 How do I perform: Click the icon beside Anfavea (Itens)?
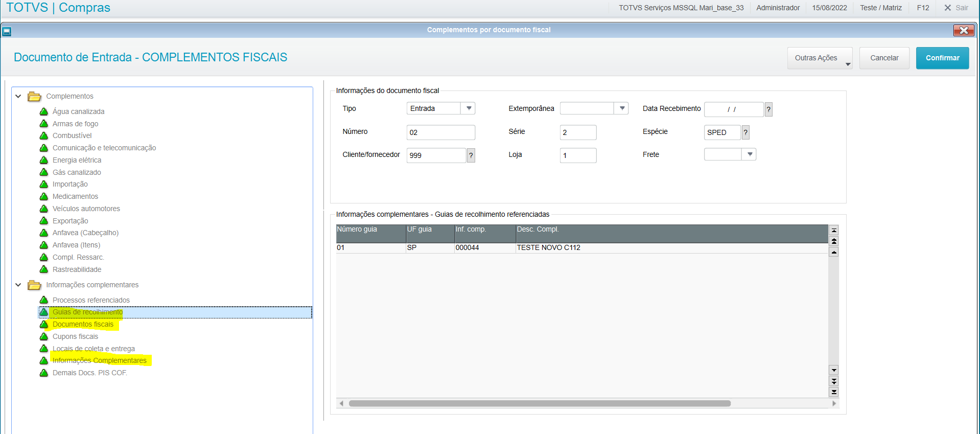44,245
